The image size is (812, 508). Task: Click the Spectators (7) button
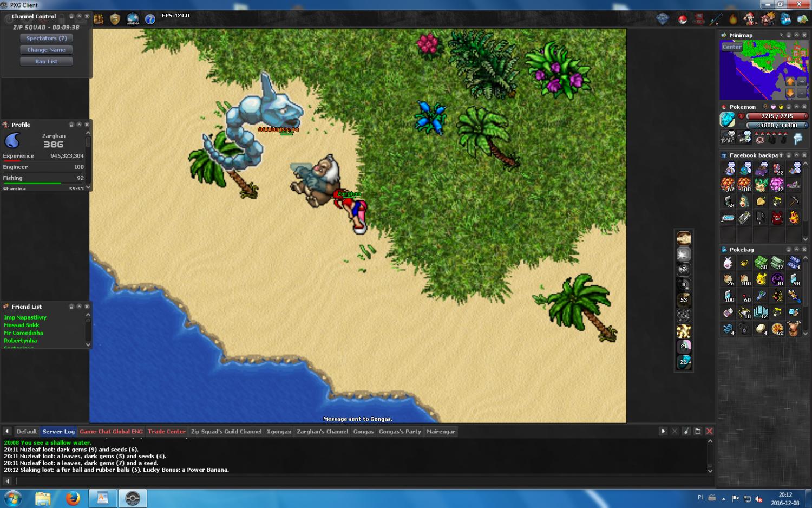tap(47, 38)
